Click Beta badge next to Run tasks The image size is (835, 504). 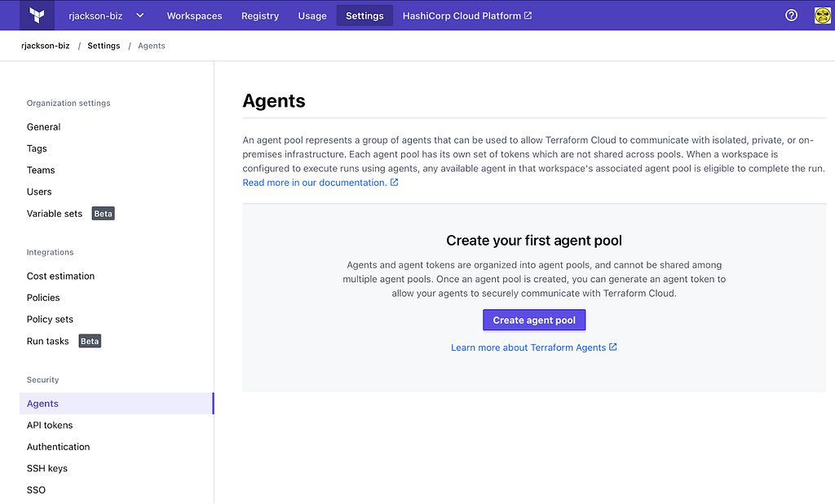tap(90, 341)
